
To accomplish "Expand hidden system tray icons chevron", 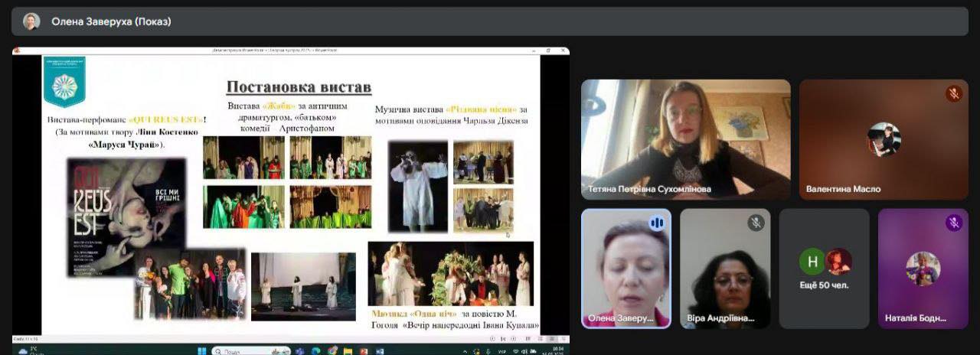I will pyautogui.click(x=465, y=351).
